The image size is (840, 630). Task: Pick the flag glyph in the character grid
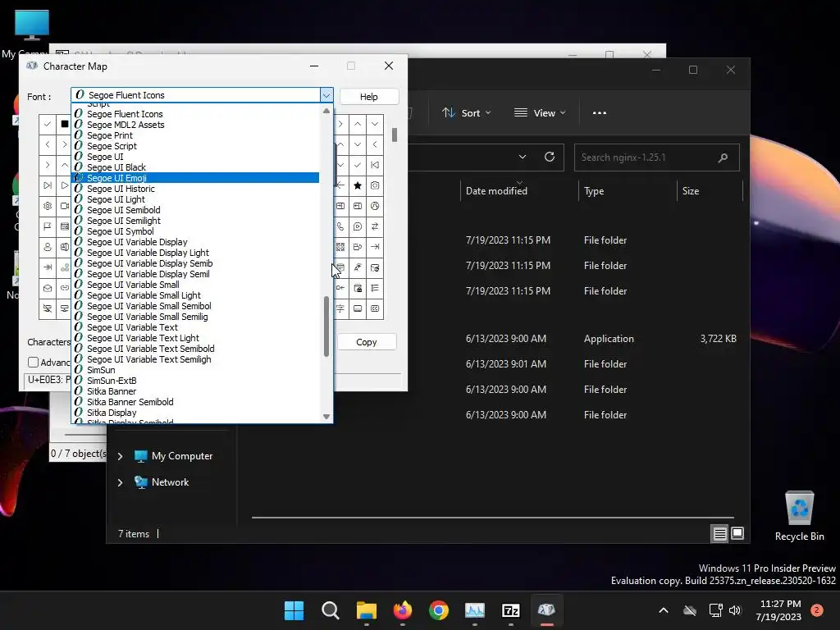coord(47,226)
